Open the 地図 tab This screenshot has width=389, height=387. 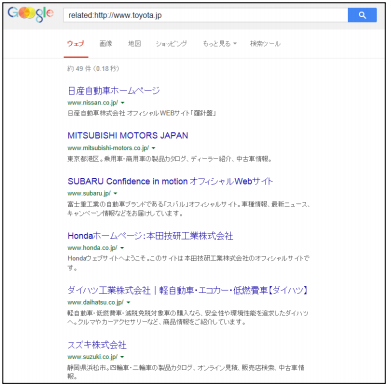(x=135, y=44)
